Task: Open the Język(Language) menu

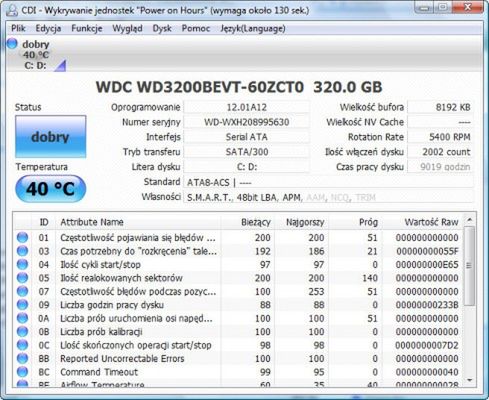Action: tap(253, 28)
